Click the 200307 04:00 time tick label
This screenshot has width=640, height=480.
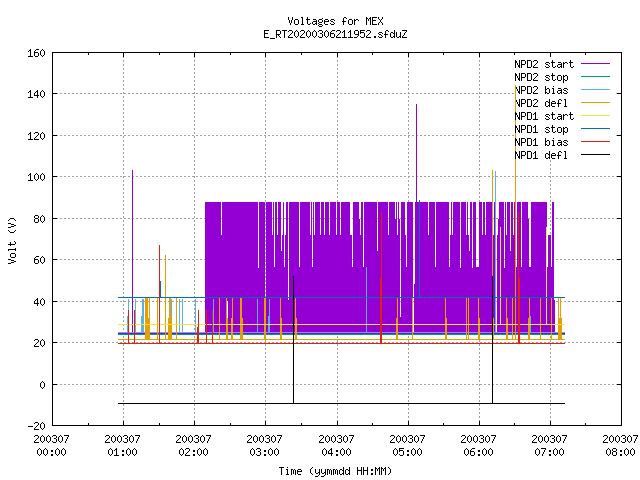pyautogui.click(x=336, y=446)
